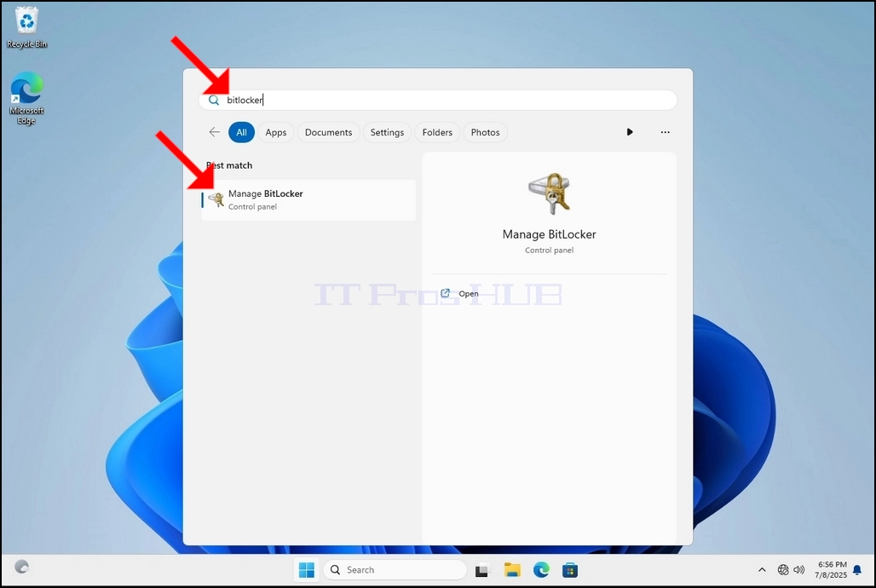This screenshot has width=876, height=588.
Task: Switch to the Settings filter
Action: [x=387, y=132]
